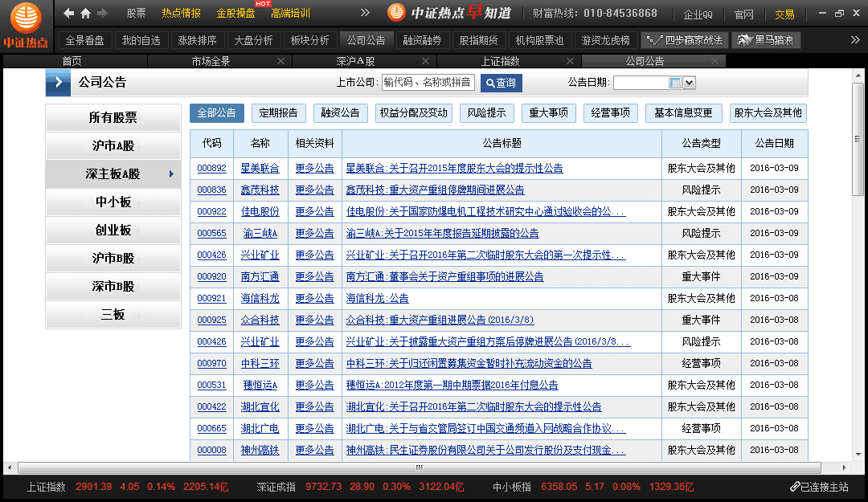Click the horizontal scrollbar thumb
Screen dimensions: 868x502
(419, 467)
